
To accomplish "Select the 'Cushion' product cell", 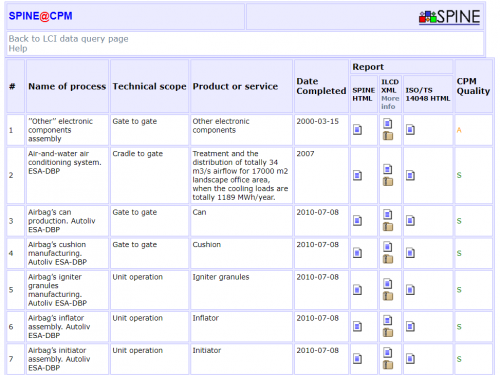I will point(241,253).
